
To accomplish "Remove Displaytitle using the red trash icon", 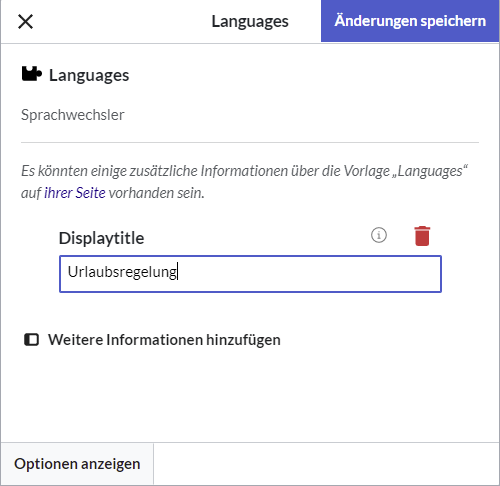I will [422, 236].
